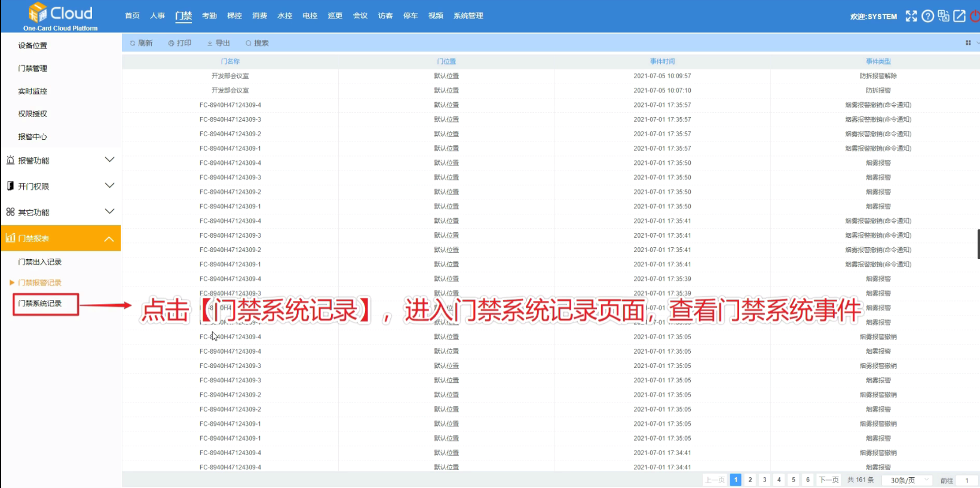Click the 导出 export toolbar button
Screen dimensions: 980x488
coord(219,43)
